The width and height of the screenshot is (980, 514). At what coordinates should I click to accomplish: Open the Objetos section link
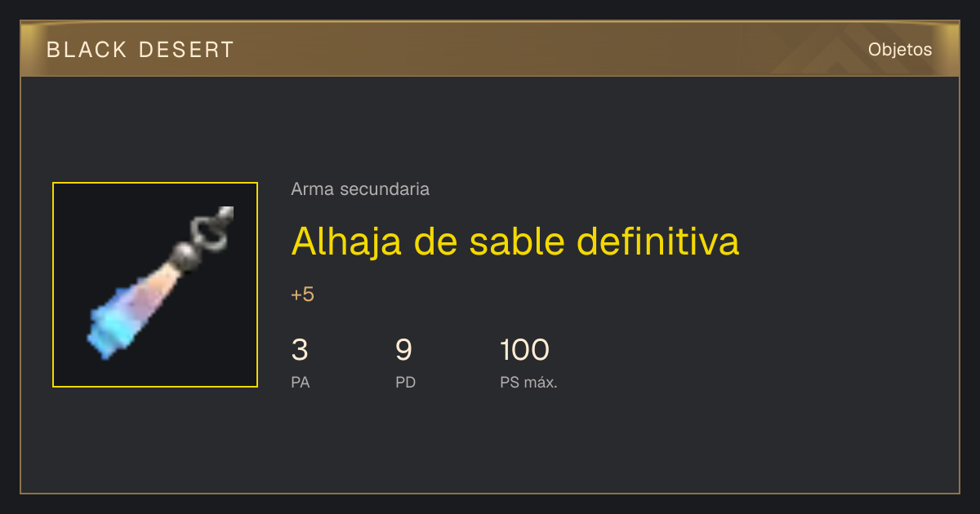(x=900, y=50)
